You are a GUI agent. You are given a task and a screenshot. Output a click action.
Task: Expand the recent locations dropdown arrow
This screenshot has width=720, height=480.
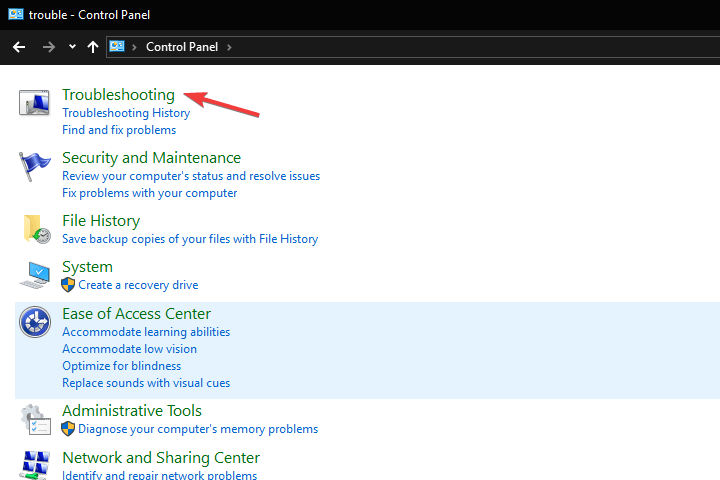72,47
